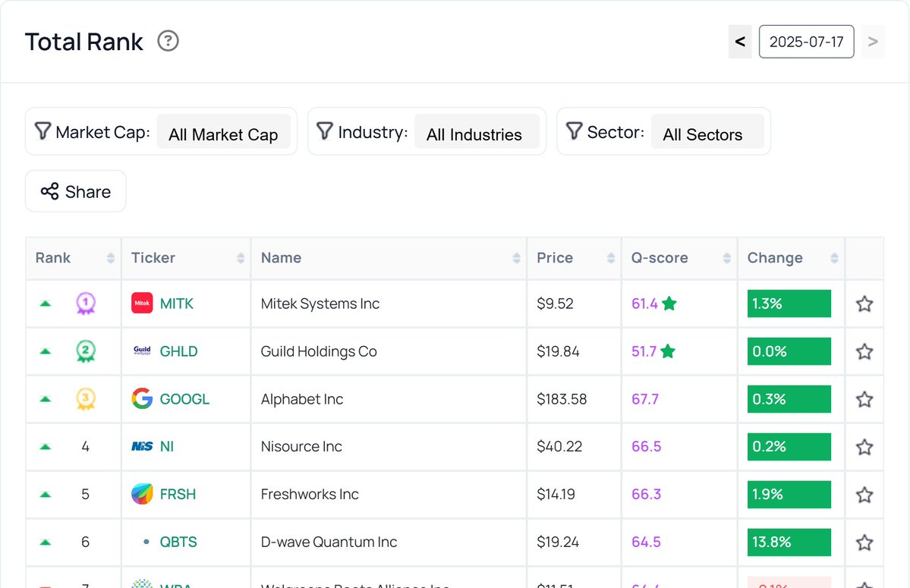Click the green 1.3% change bar

[789, 303]
